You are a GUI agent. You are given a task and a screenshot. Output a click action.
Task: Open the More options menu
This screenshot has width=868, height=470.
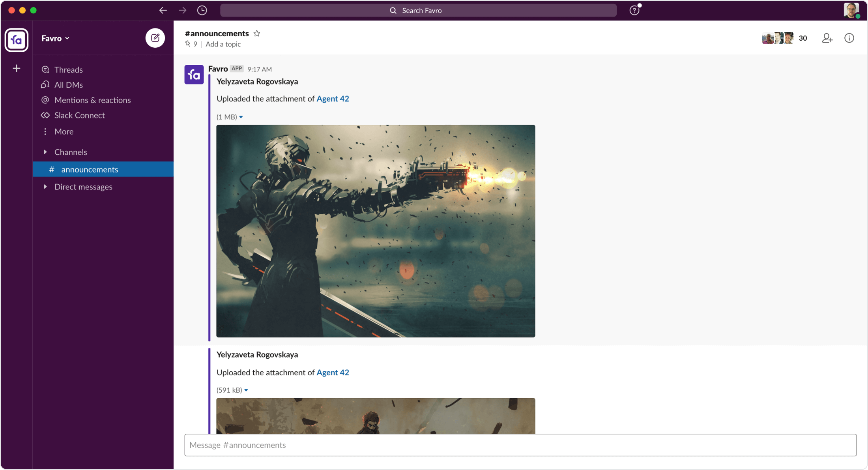[x=64, y=131]
